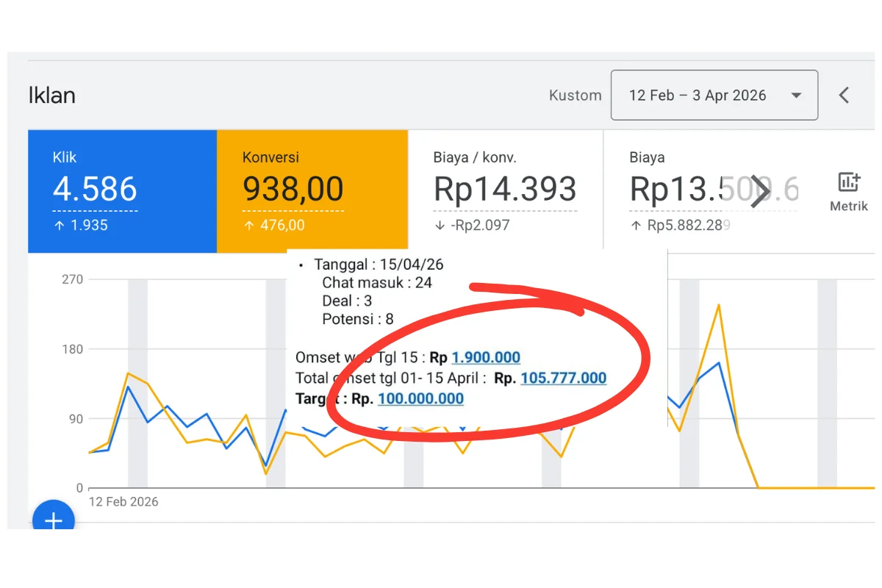
Task: Click the right arrow over Biaya card
Action: point(759,191)
